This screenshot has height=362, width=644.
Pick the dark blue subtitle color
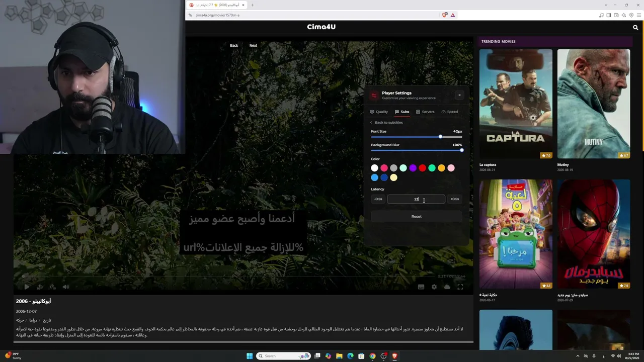pos(384,177)
